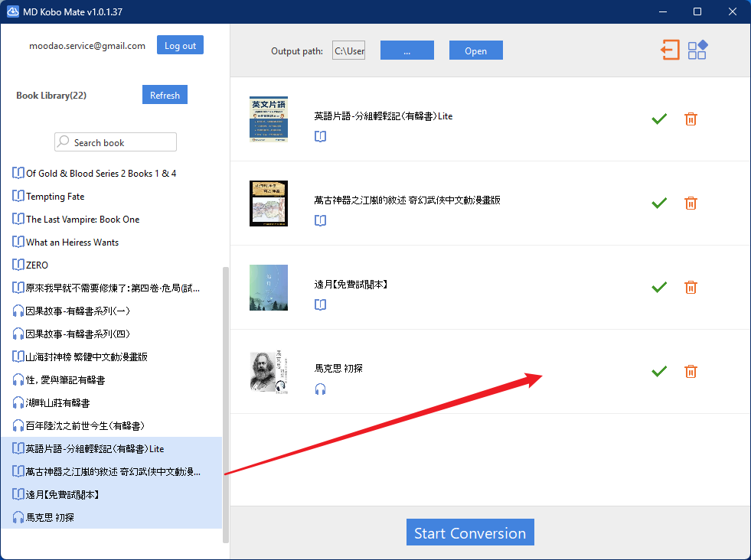Click the green checkmark for 萬古神器之江嵐的敘述

(x=658, y=203)
